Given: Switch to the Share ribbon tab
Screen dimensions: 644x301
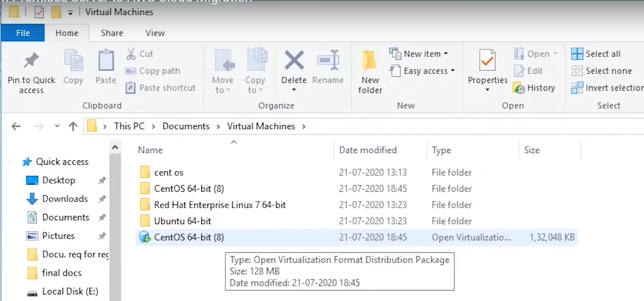Looking at the screenshot, I should [112, 33].
